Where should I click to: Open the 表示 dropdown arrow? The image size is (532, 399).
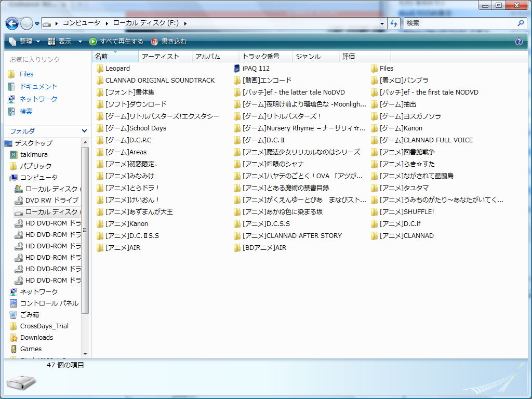[80, 42]
